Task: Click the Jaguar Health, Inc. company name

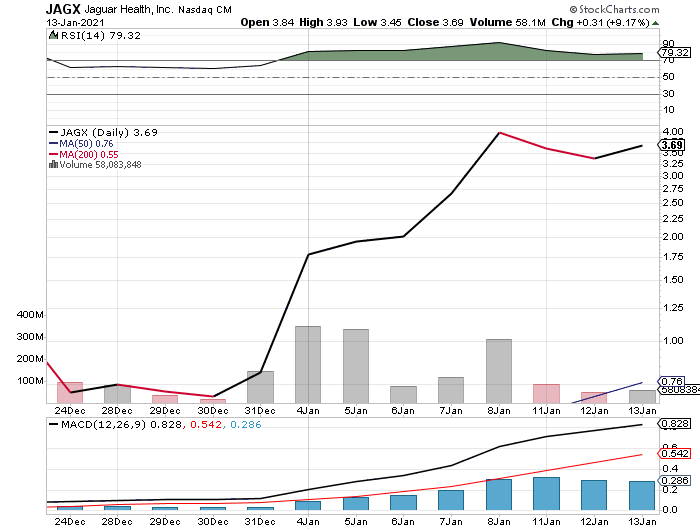Action: click(x=128, y=9)
